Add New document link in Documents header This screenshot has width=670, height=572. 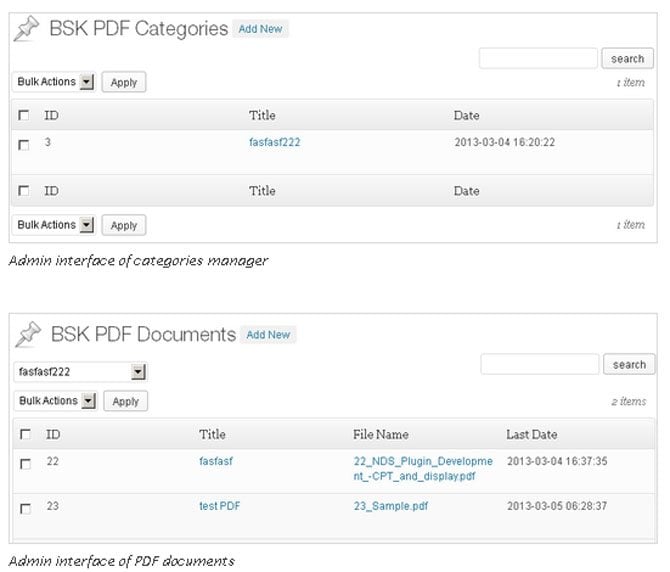point(268,335)
